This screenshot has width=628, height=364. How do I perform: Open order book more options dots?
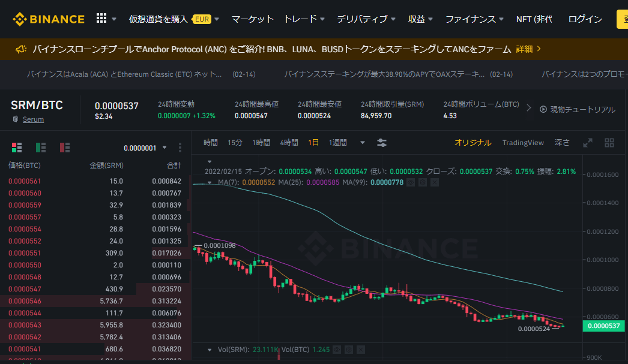[180, 148]
